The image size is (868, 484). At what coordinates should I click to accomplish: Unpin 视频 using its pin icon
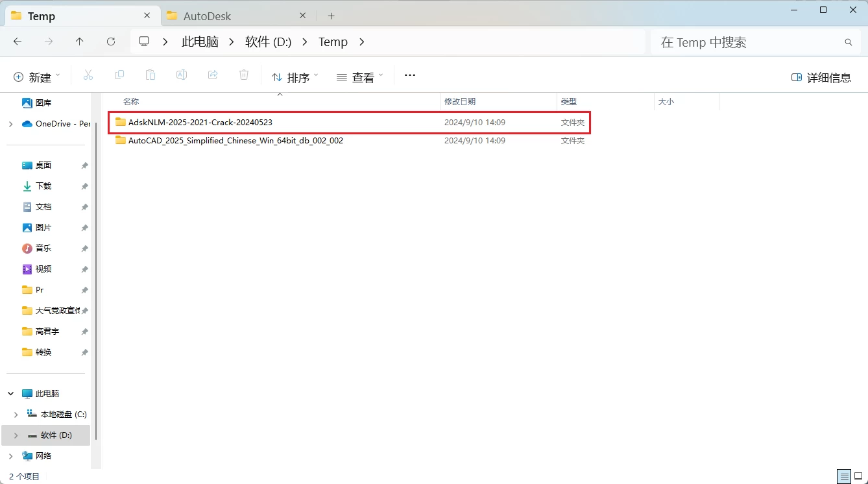[84, 269]
